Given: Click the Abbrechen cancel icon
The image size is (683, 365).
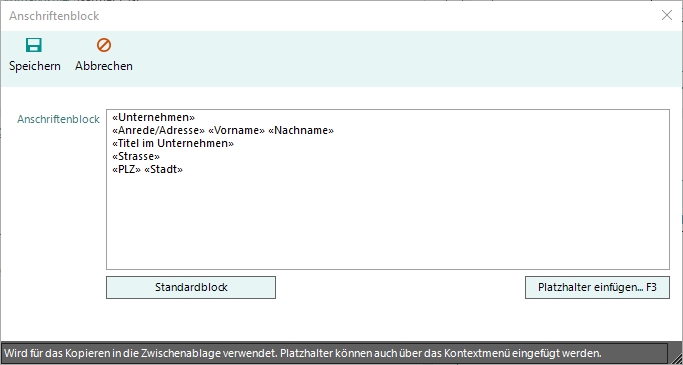Looking at the screenshot, I should click(104, 45).
